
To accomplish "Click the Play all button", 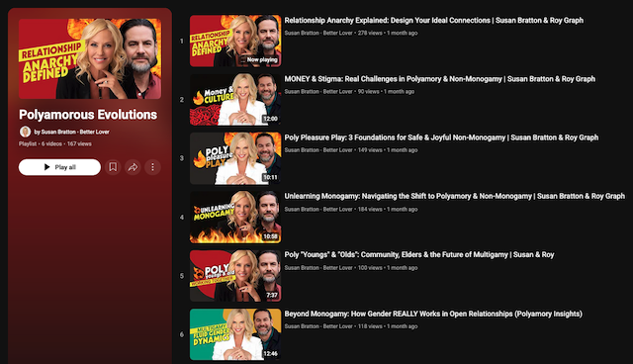I will pos(59,167).
